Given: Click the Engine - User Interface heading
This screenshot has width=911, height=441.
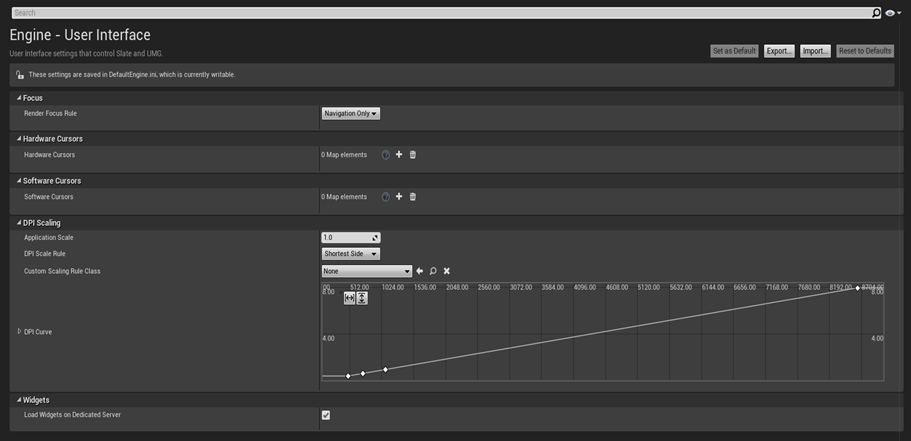Looking at the screenshot, I should 80,35.
